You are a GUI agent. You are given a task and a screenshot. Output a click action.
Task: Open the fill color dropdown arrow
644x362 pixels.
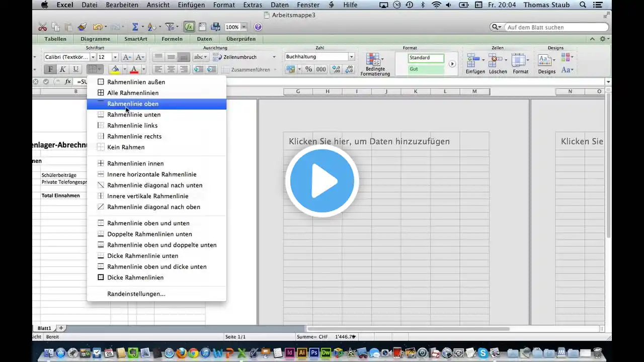[124, 69]
